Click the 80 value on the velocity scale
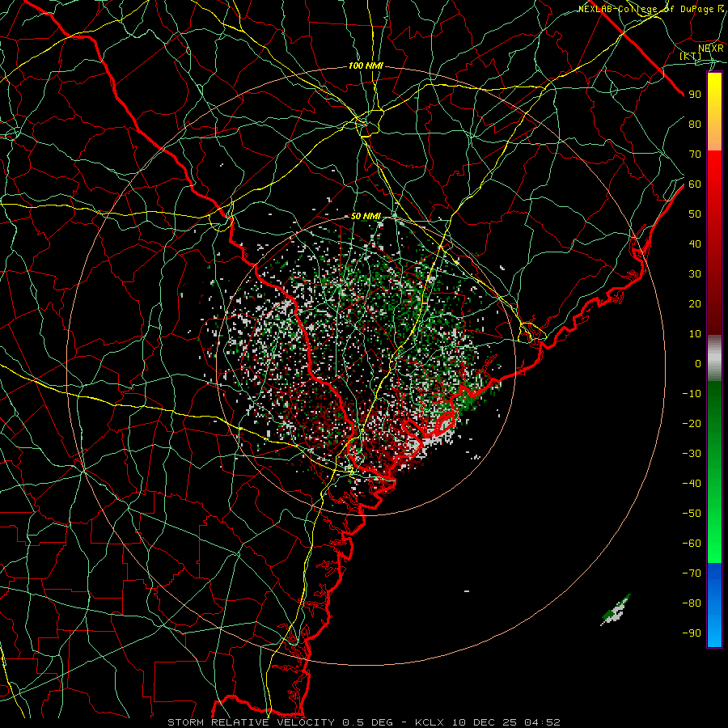 (695, 125)
